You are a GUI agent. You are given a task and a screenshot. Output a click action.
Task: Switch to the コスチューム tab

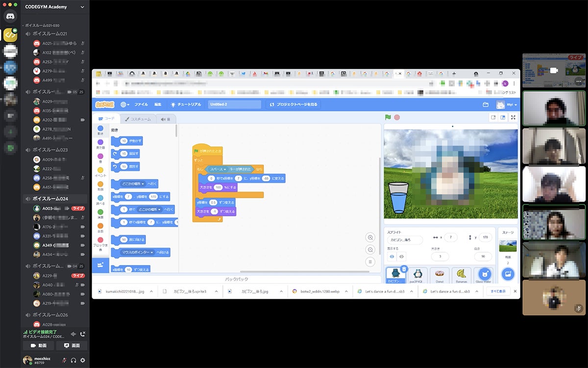[x=138, y=119]
